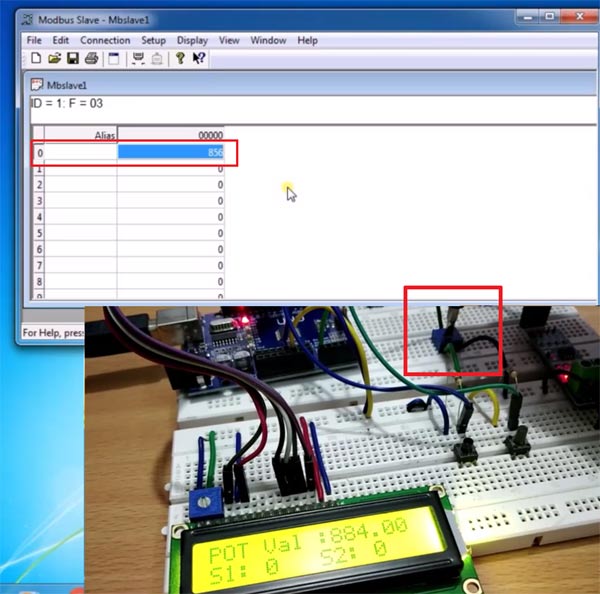Select row header number 3
This screenshot has height=594, width=600.
[x=39, y=201]
